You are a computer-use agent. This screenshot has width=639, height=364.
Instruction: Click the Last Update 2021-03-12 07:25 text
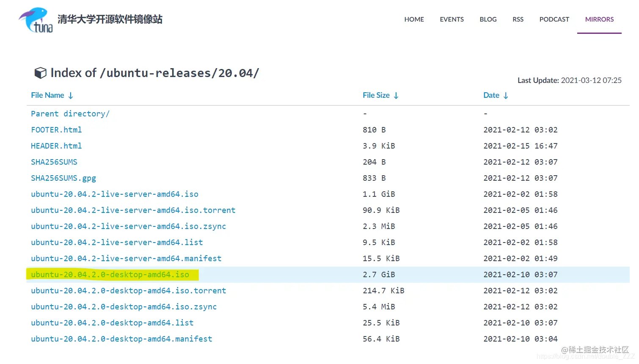pyautogui.click(x=569, y=80)
